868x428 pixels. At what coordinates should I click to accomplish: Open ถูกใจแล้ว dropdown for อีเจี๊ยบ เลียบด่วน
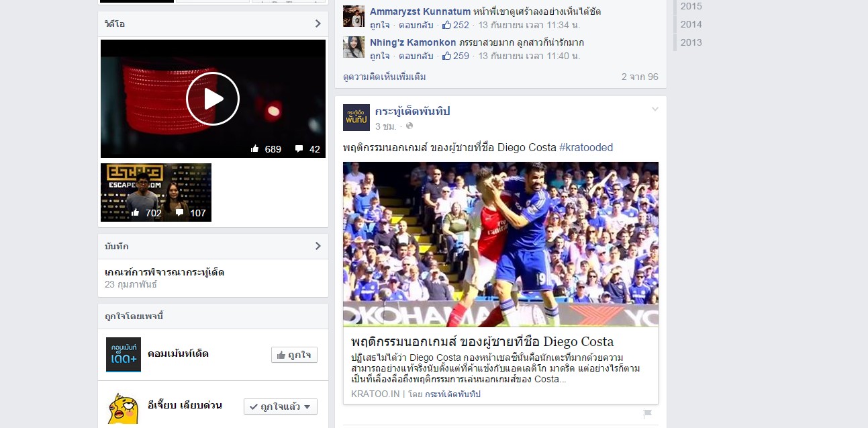[281, 406]
